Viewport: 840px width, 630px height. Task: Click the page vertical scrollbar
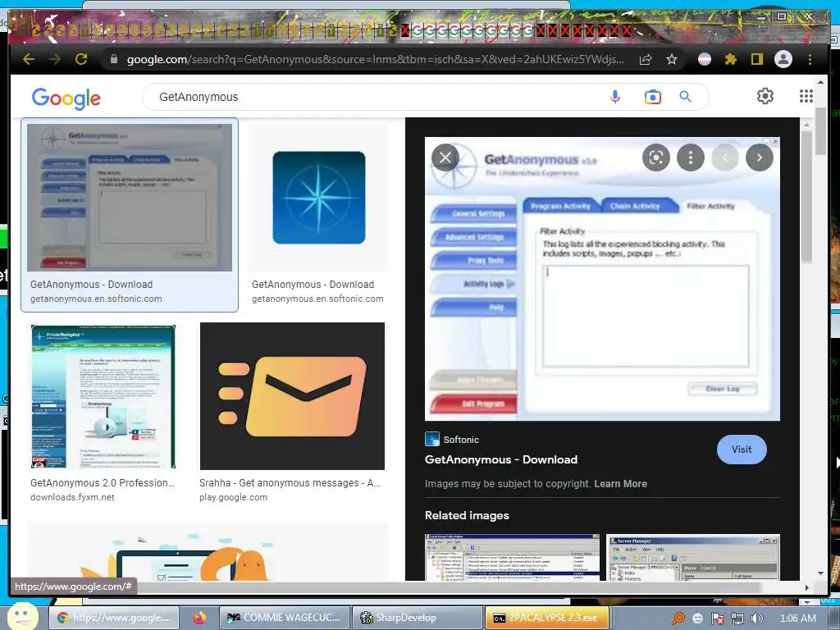(820, 132)
